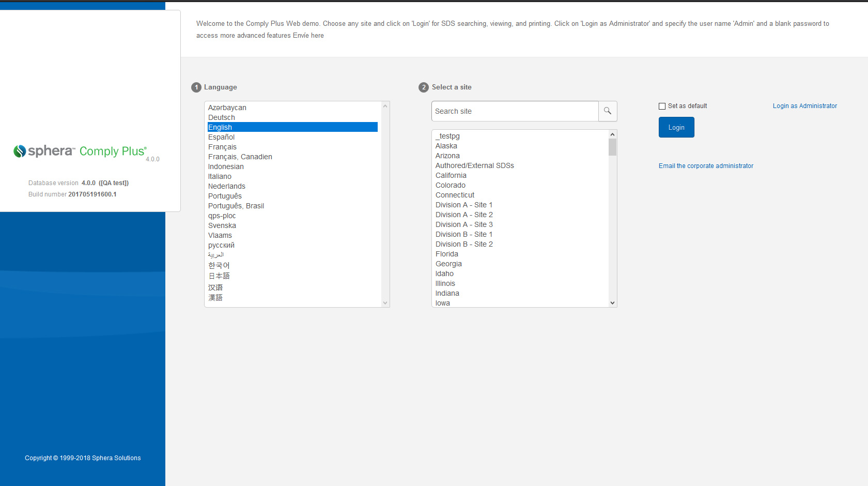This screenshot has width=868, height=486.
Task: Pick Georgia from site list
Action: click(x=521, y=264)
